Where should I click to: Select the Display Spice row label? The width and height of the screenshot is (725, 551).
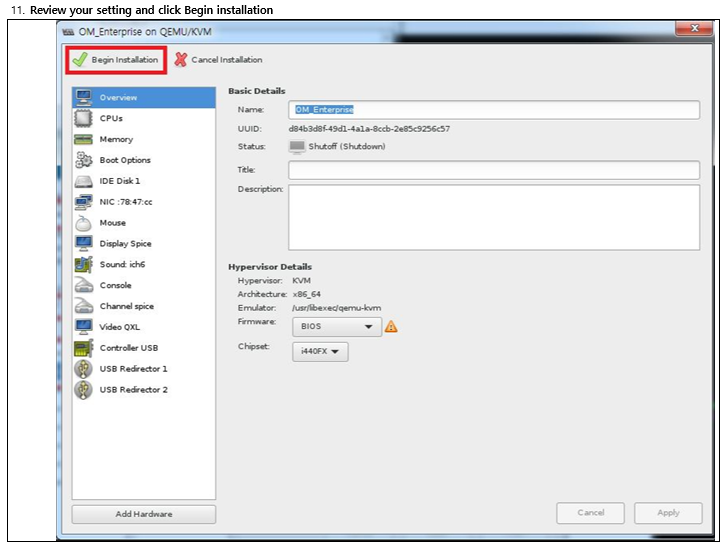coord(125,244)
